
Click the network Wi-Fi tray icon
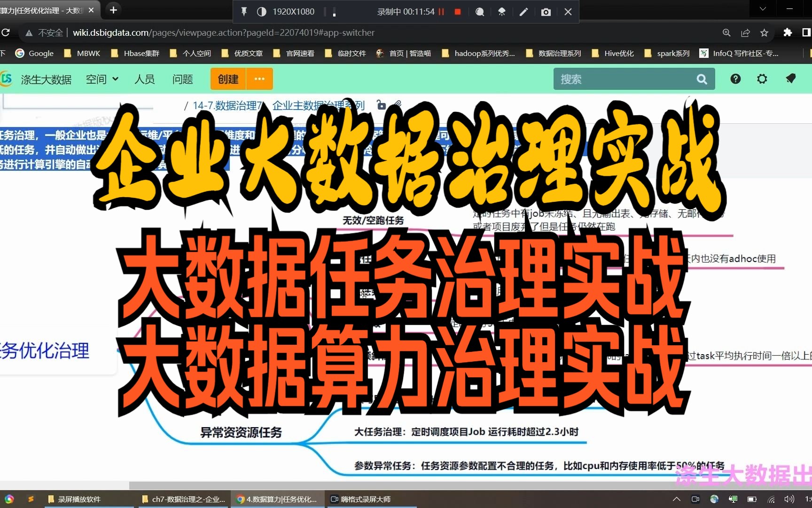tap(771, 499)
